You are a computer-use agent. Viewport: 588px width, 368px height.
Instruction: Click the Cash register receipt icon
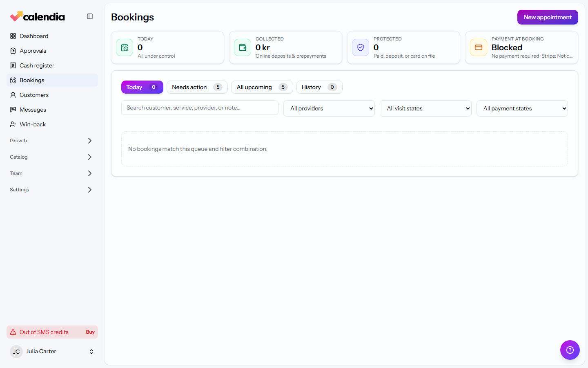(x=13, y=65)
